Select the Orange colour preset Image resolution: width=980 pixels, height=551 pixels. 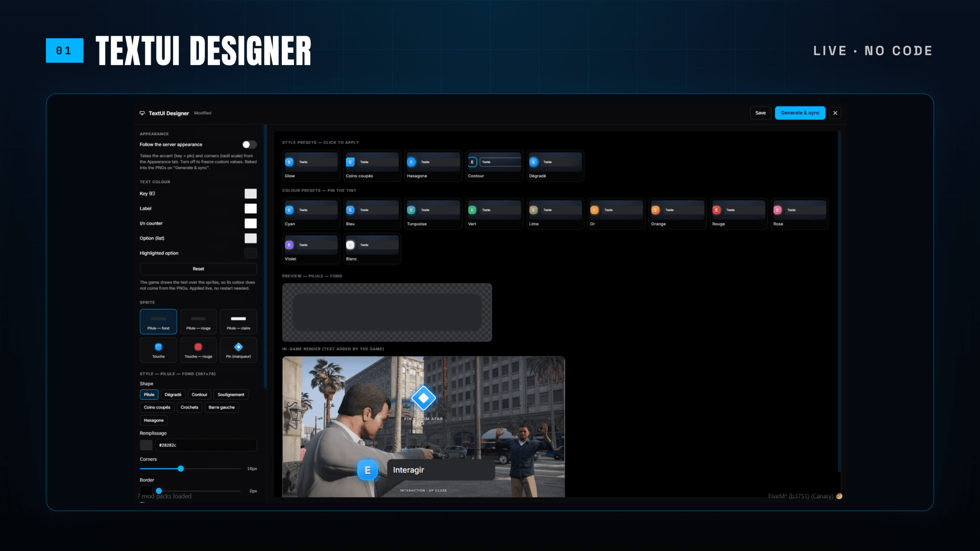coord(677,214)
